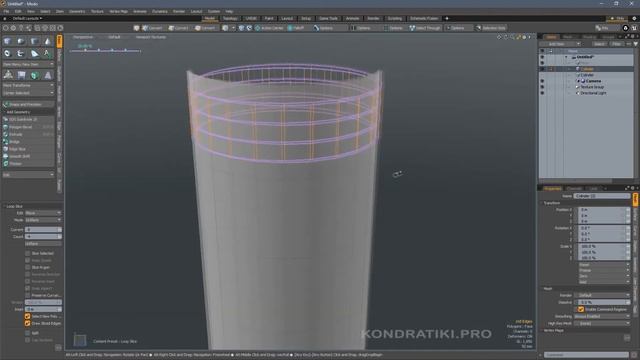Select the tube primitive tool icon
This screenshot has width=640, height=360.
coord(21,53)
